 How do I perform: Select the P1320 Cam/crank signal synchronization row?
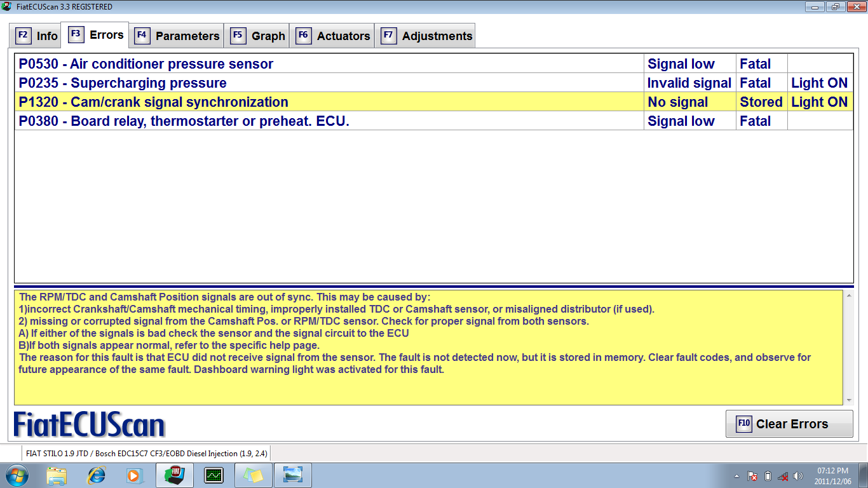point(434,102)
